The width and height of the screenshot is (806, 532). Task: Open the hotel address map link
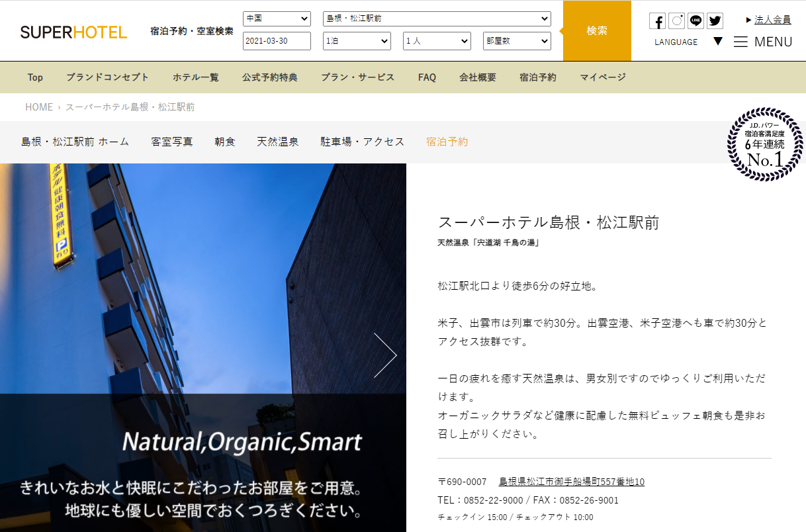pos(572,482)
